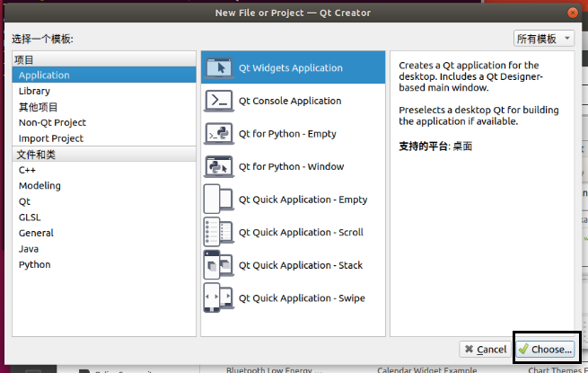Open the Non-Qt Project category
This screenshot has width=588, height=373.
pos(52,122)
